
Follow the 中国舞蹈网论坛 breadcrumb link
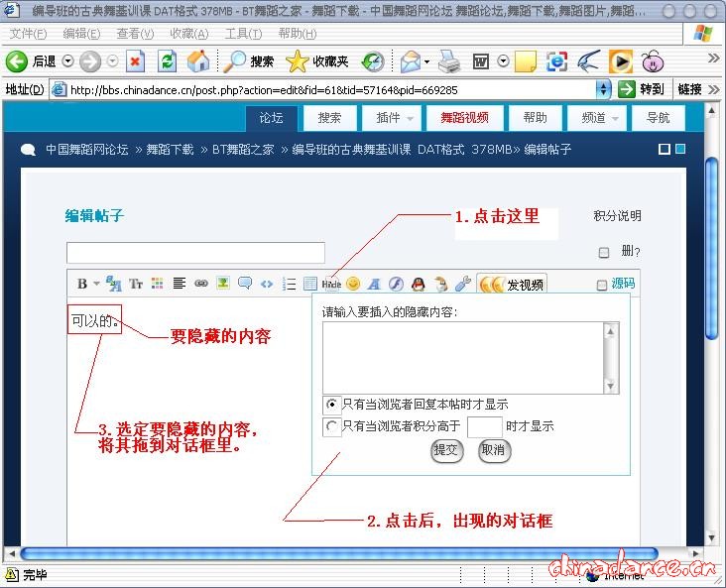click(x=87, y=149)
